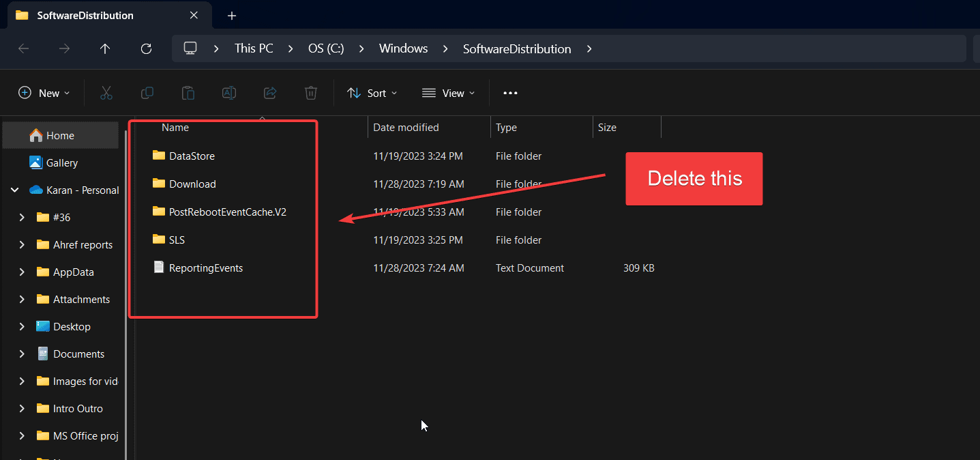
Task: Click the Delete trash can icon
Action: coord(311,93)
